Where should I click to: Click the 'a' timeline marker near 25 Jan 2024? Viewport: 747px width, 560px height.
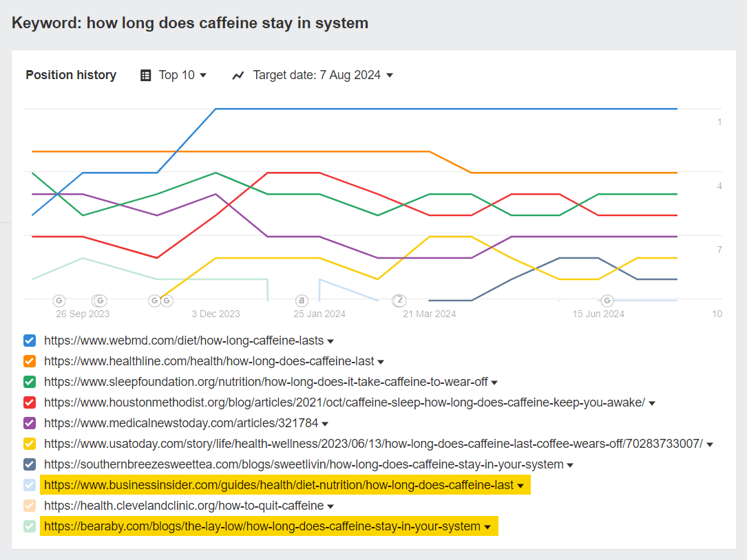click(301, 301)
